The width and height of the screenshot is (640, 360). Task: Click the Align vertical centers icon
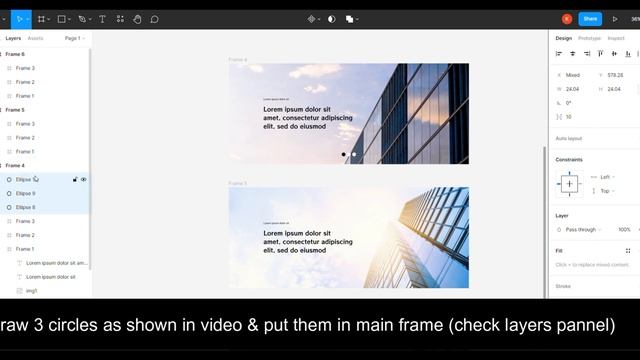614,53
